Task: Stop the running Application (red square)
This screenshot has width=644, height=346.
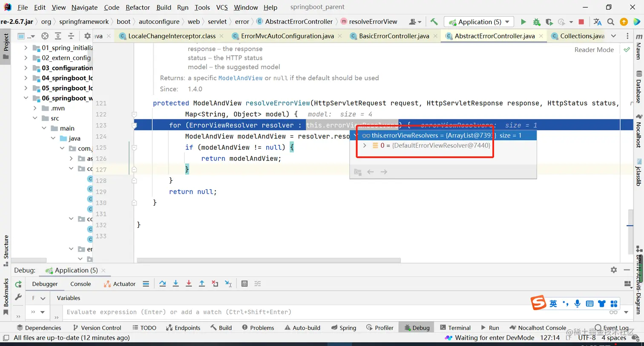Action: (x=581, y=22)
